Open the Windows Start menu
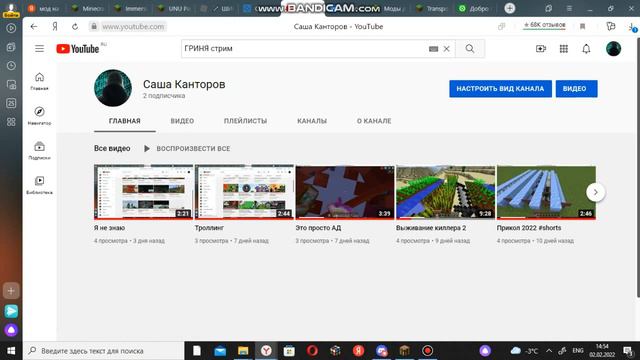The image size is (640, 360). coord(11,351)
